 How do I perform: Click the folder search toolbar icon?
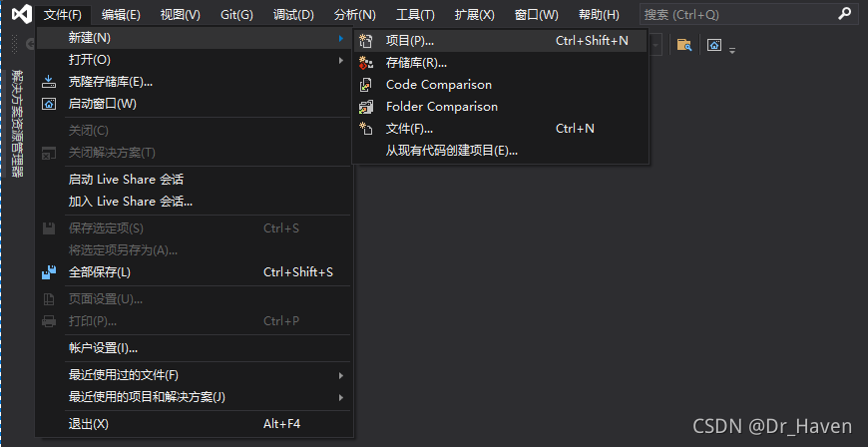684,45
